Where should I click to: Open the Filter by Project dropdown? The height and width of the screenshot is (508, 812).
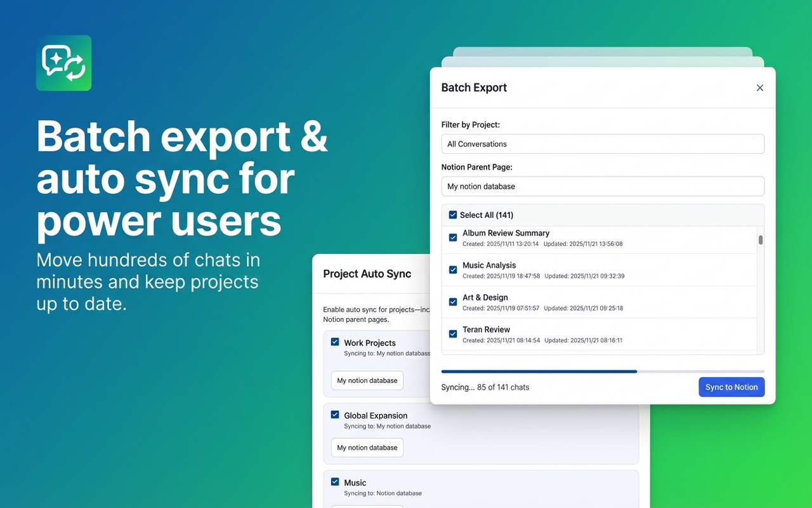(x=603, y=144)
